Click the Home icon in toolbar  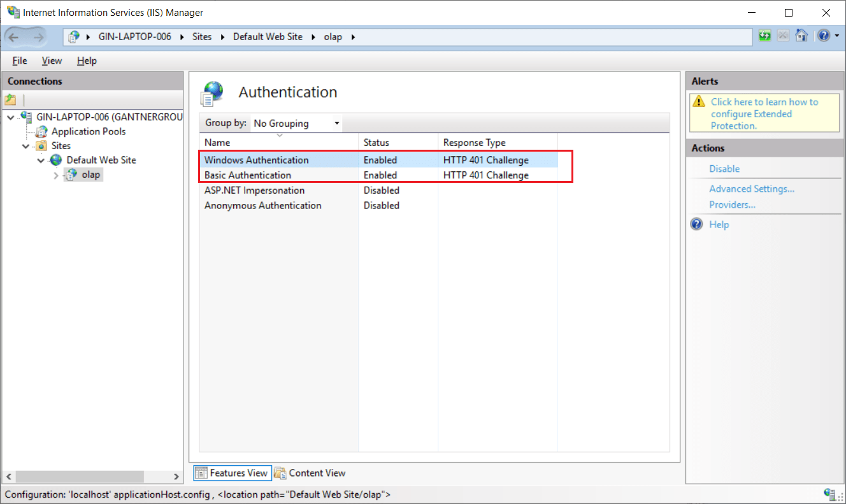tap(802, 36)
